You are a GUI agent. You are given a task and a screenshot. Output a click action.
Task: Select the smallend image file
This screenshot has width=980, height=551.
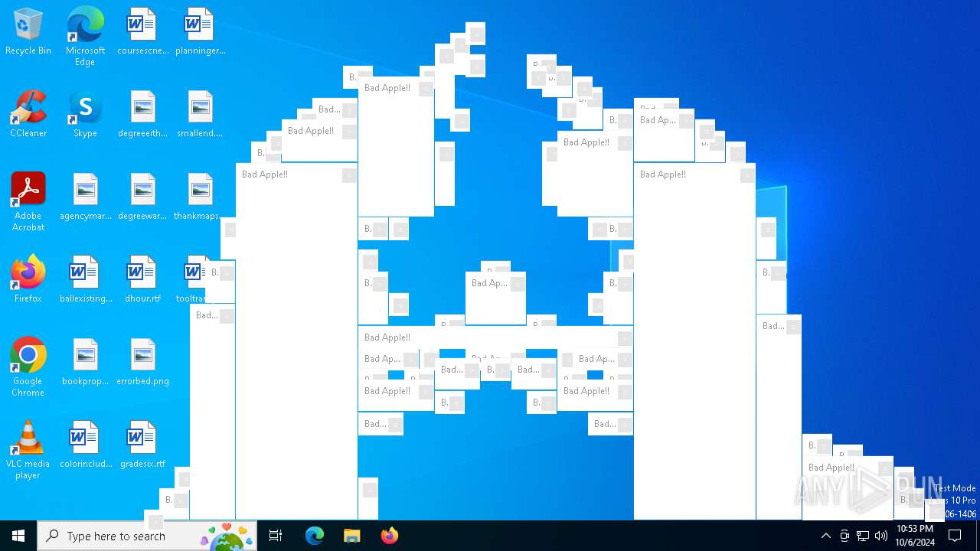pos(200,115)
